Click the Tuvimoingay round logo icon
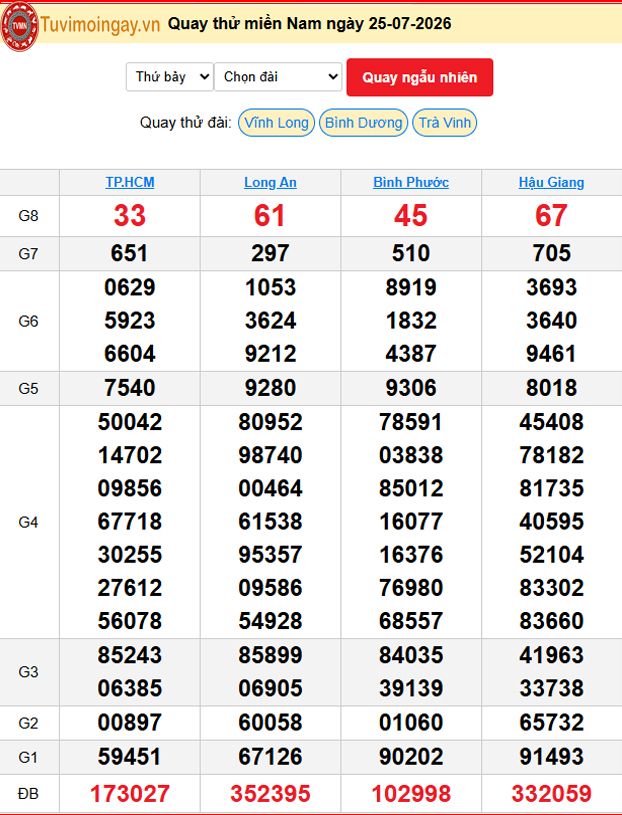 click(19, 26)
